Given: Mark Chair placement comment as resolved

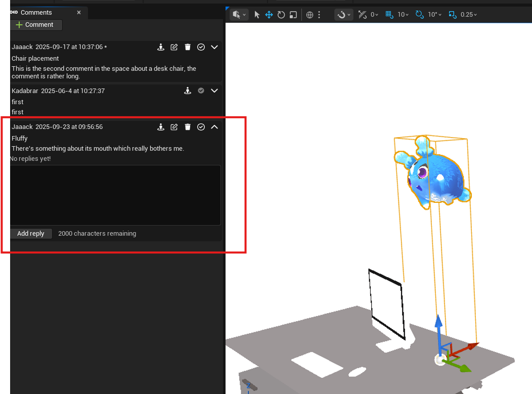Looking at the screenshot, I should (x=201, y=47).
